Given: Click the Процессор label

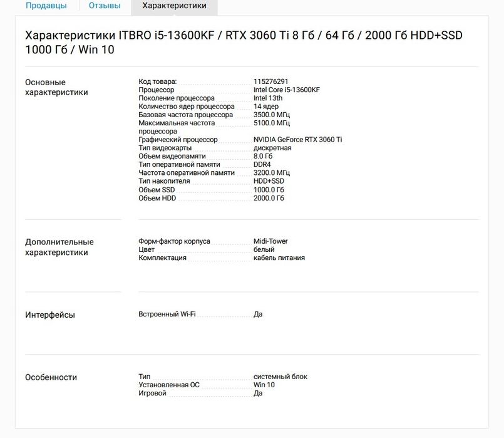Looking at the screenshot, I should click(157, 90).
